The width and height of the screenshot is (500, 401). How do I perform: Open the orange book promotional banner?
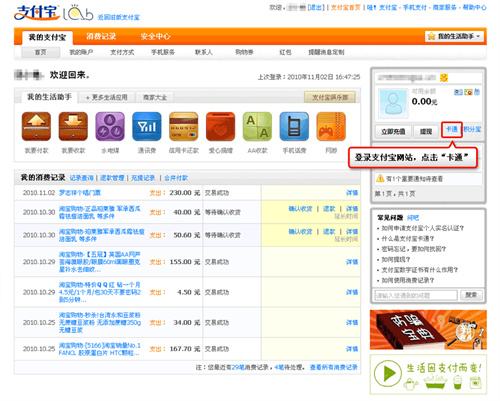click(428, 330)
